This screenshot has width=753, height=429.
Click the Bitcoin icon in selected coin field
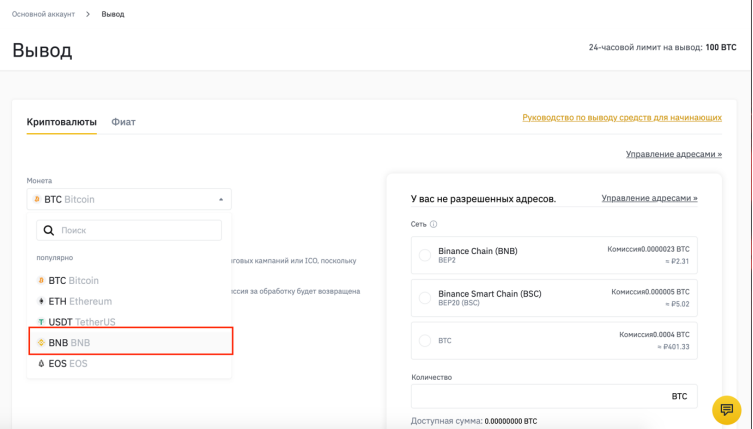point(37,199)
